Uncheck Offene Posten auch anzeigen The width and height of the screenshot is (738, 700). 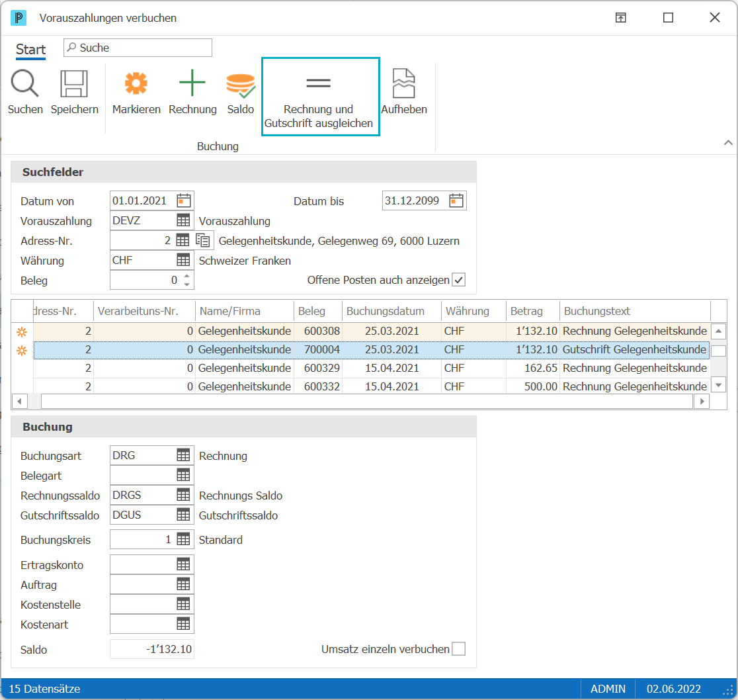tap(458, 280)
